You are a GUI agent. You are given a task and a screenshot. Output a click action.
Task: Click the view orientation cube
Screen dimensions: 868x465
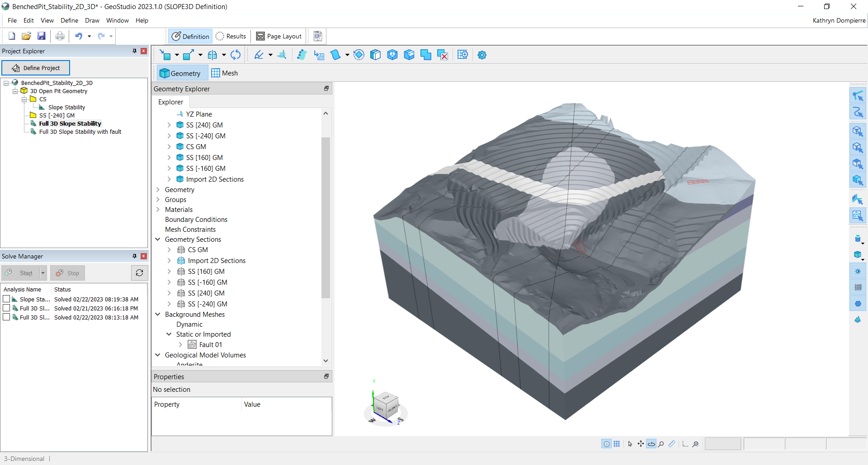[386, 404]
